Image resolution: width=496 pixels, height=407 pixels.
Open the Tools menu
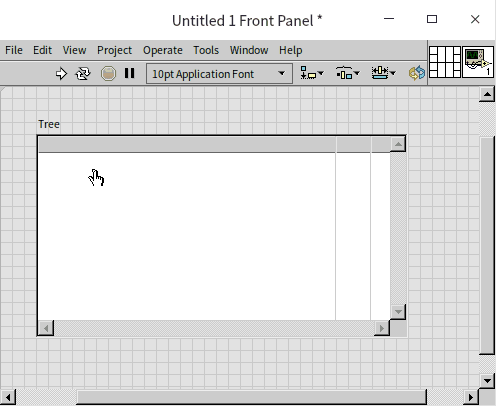[x=206, y=50]
